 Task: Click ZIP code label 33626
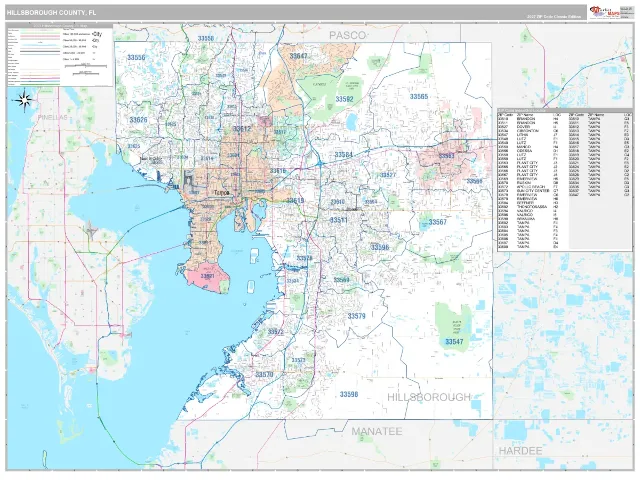(x=138, y=120)
